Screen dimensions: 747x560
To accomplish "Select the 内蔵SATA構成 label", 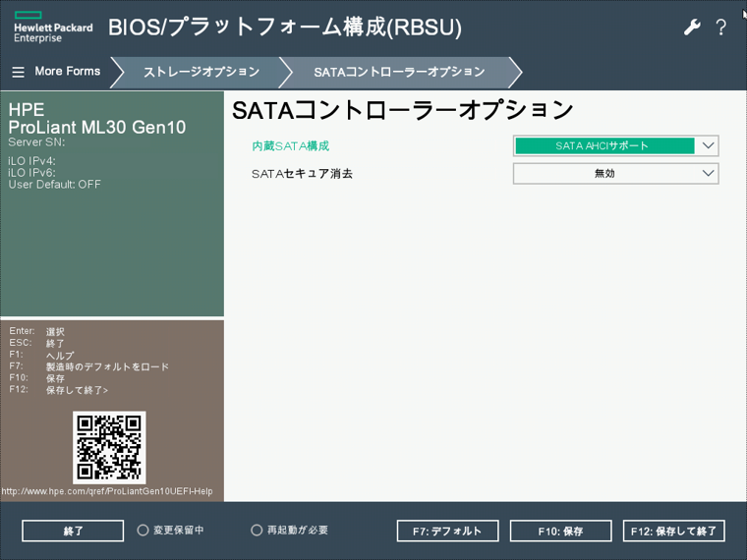I will (291, 146).
